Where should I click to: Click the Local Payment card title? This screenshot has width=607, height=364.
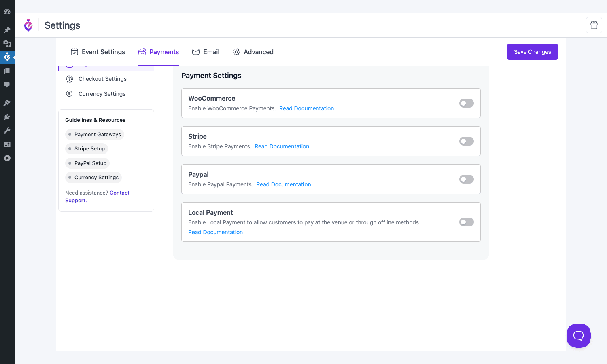click(210, 212)
